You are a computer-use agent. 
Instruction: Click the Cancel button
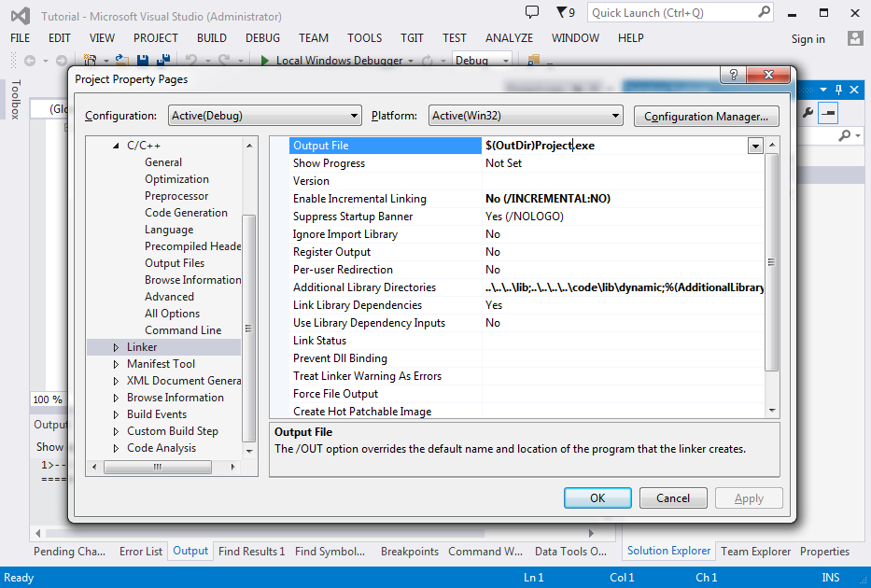click(673, 498)
